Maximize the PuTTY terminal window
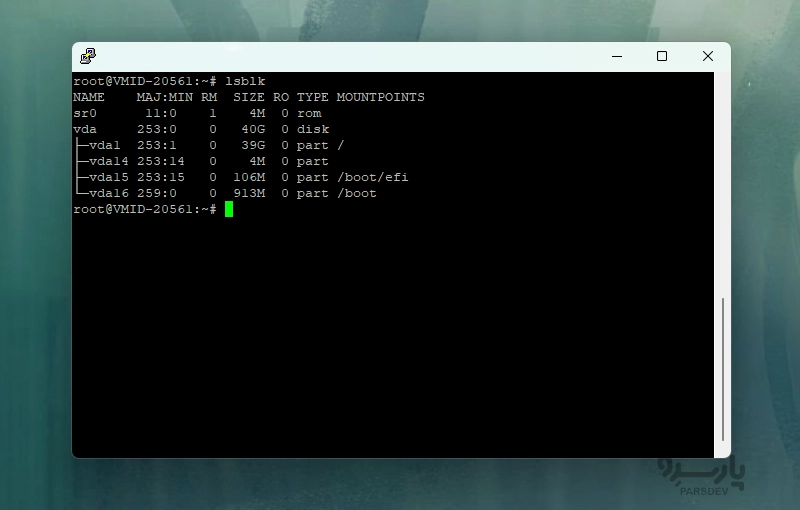Screen dimensions: 800x510 [662, 56]
